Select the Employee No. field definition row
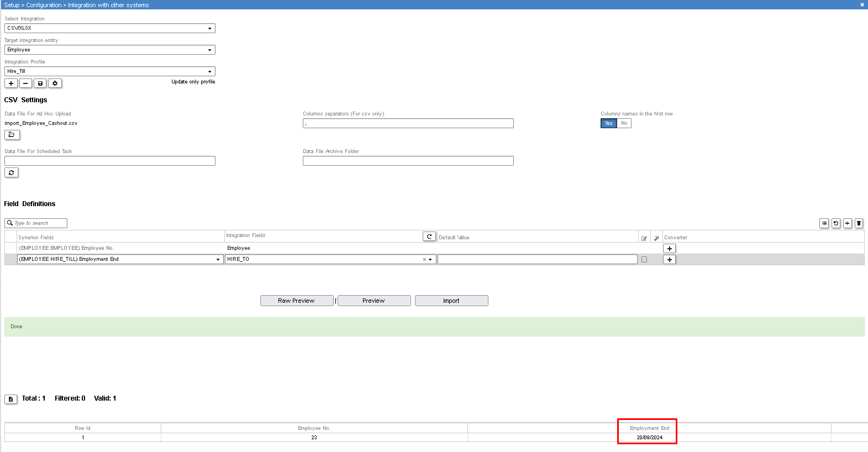Image resolution: width=868 pixels, height=452 pixels. tap(434, 248)
